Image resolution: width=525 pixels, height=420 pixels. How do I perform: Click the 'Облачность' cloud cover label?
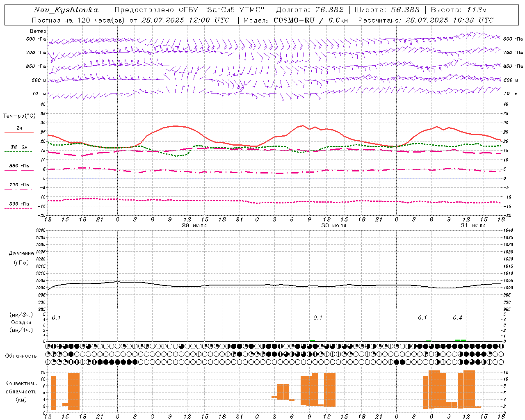(21, 356)
